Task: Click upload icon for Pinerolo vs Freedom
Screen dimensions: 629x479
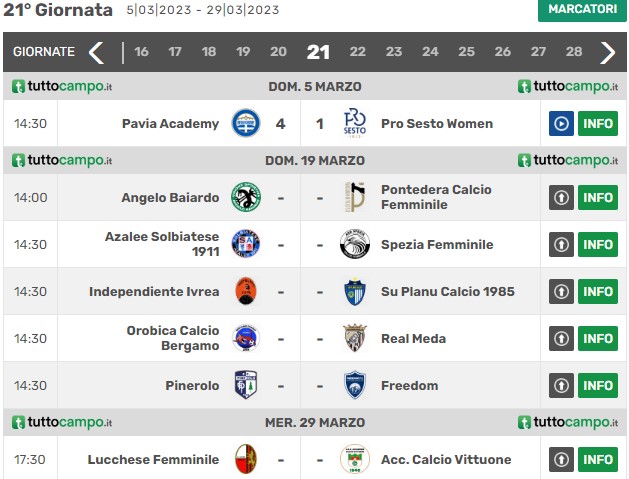Action: tap(561, 386)
